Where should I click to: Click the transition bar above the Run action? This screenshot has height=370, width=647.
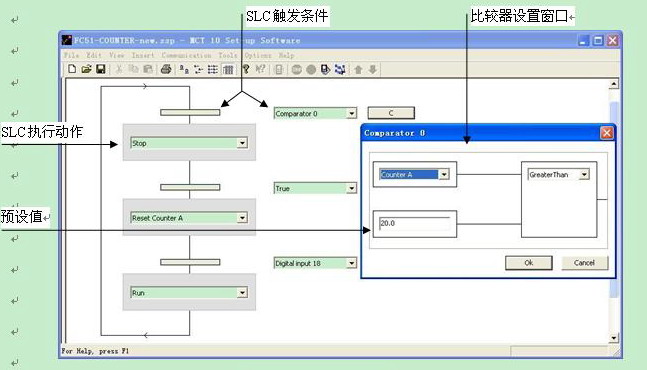point(190,262)
